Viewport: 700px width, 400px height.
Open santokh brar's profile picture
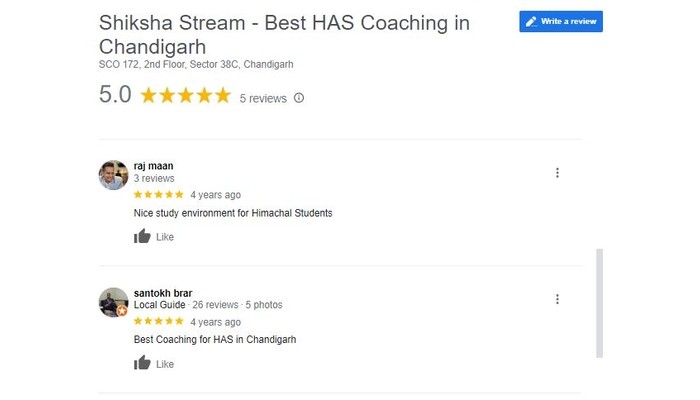tap(113, 302)
